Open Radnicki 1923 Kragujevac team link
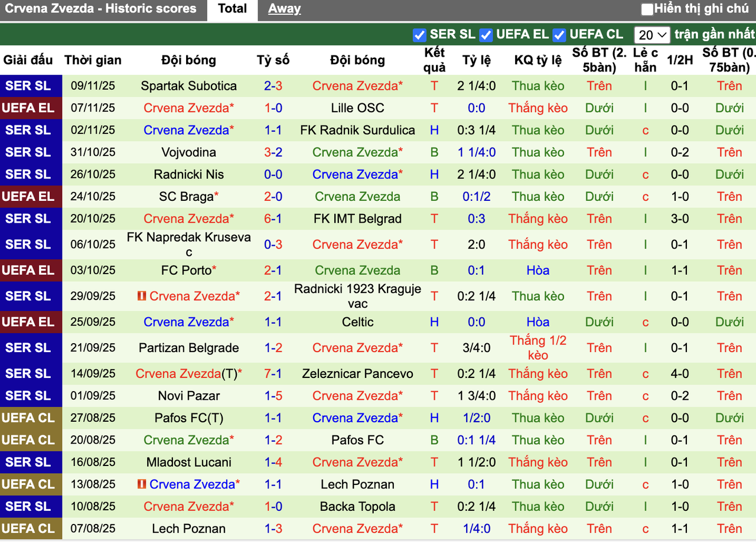The height and width of the screenshot is (544, 756). (357, 297)
